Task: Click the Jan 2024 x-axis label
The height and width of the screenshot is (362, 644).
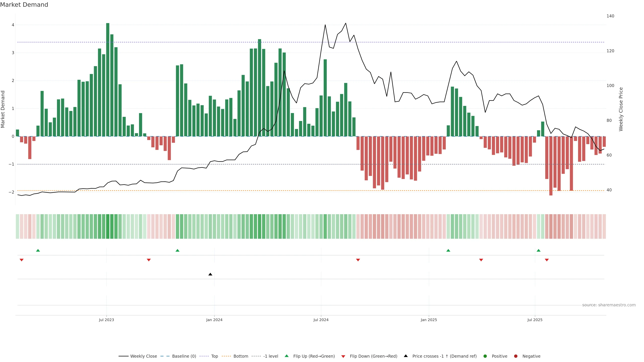Action: pos(214,320)
